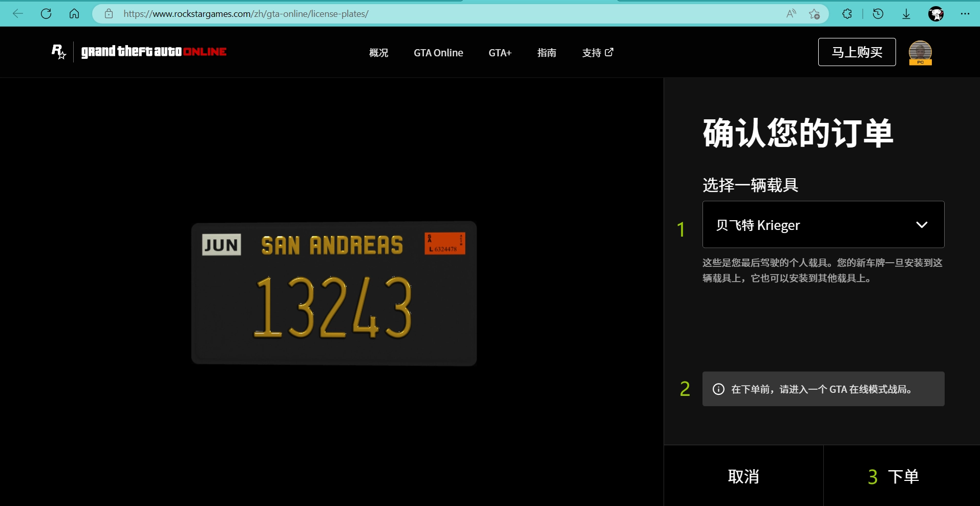Open the browser extensions menu
The image size is (980, 506).
coord(847,14)
